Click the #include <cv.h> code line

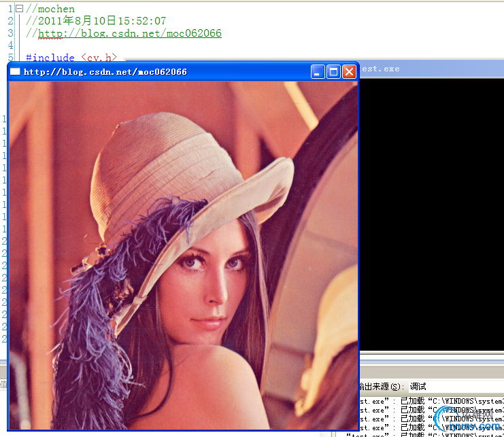(x=71, y=58)
